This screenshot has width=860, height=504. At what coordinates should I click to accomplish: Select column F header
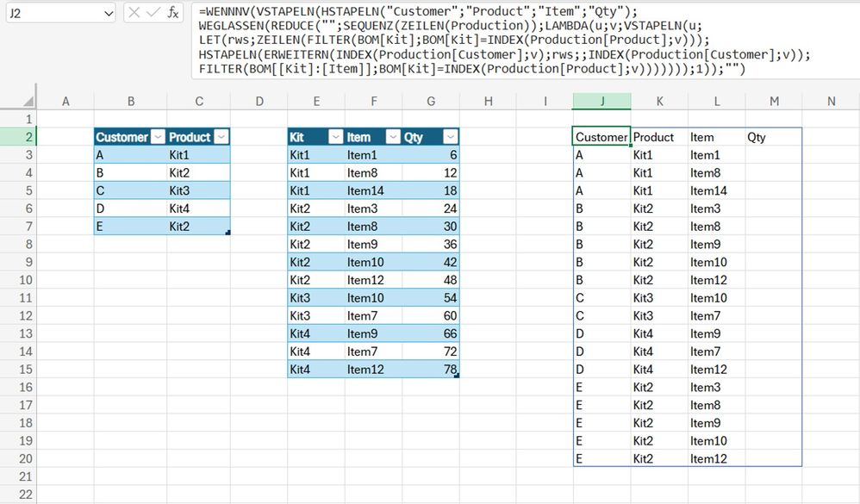(x=373, y=102)
